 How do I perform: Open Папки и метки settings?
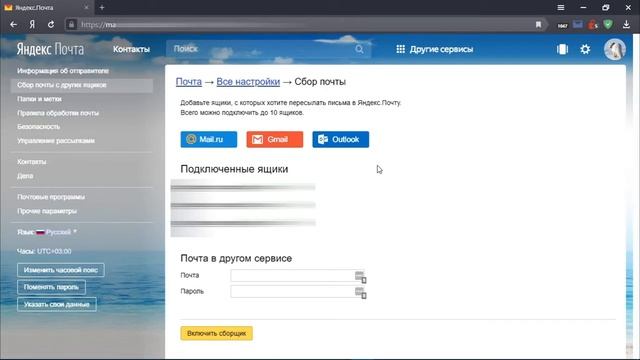[x=39, y=99]
